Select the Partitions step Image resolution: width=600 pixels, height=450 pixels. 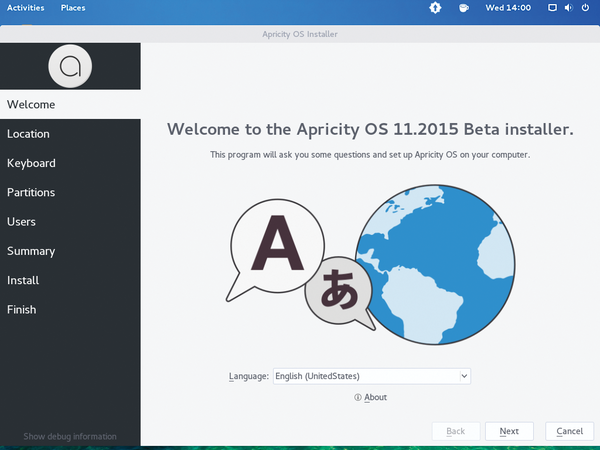tap(70, 192)
